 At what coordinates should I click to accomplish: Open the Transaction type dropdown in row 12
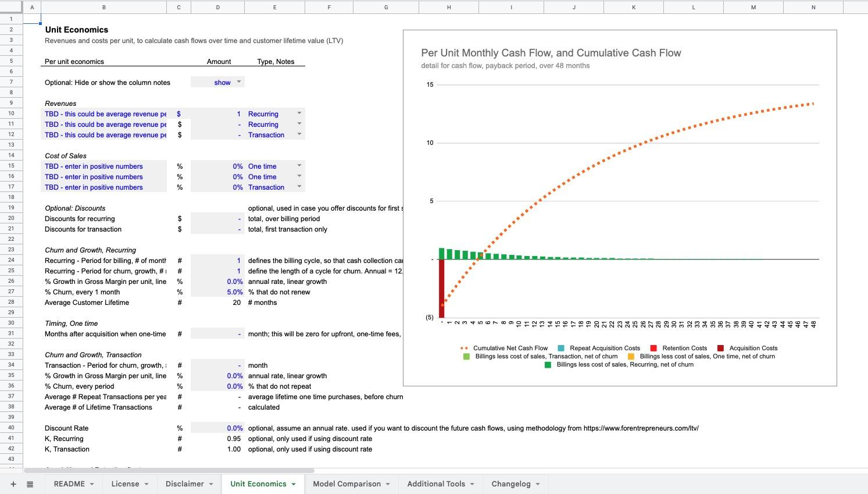[299, 134]
